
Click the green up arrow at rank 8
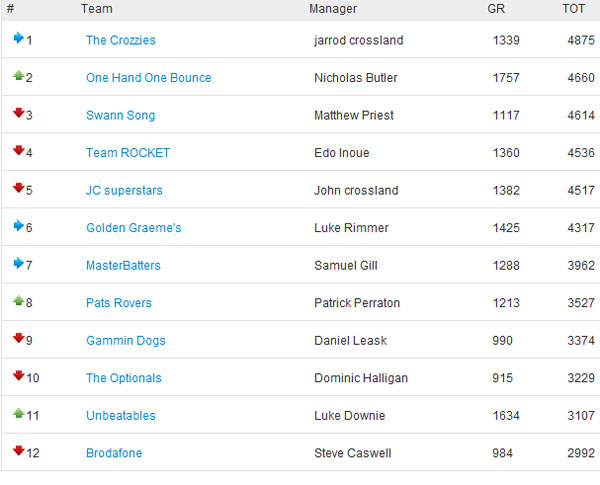click(x=18, y=302)
